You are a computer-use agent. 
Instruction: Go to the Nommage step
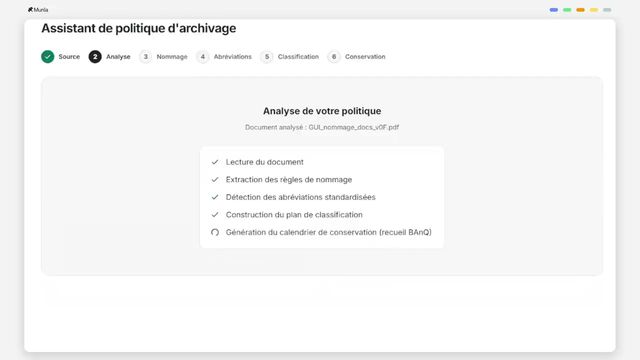point(172,57)
